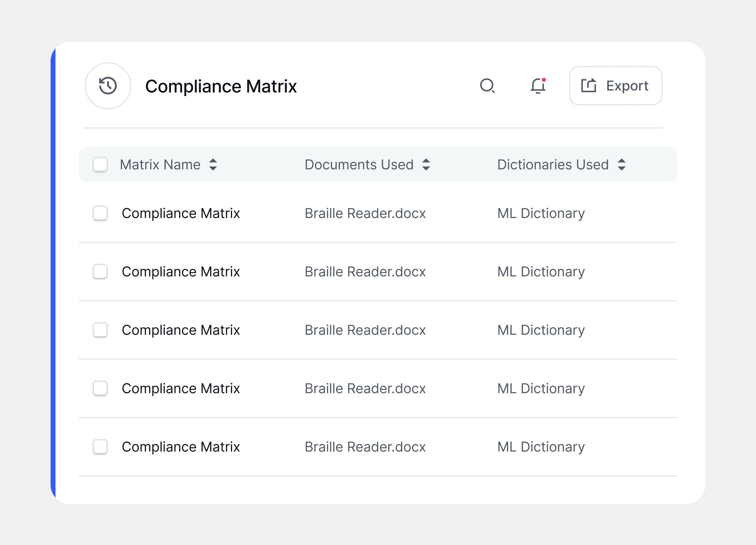
Task: Click the history clock icon
Action: 108,86
